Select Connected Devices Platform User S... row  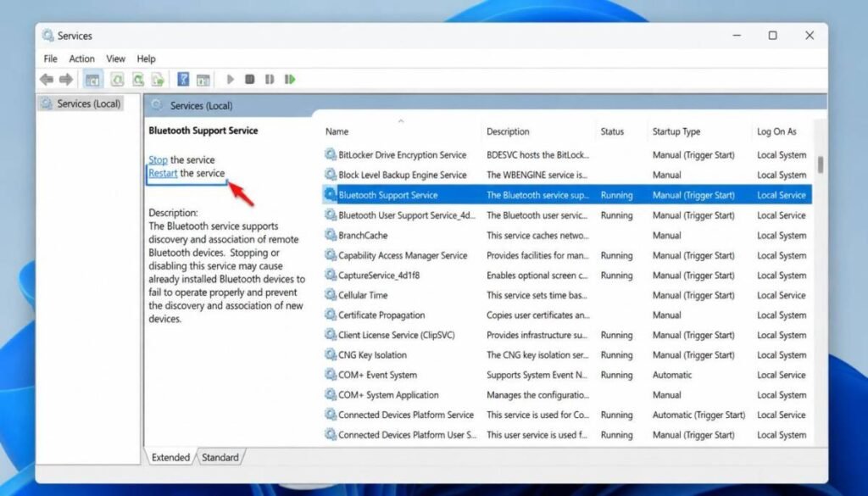pyautogui.click(x=567, y=435)
